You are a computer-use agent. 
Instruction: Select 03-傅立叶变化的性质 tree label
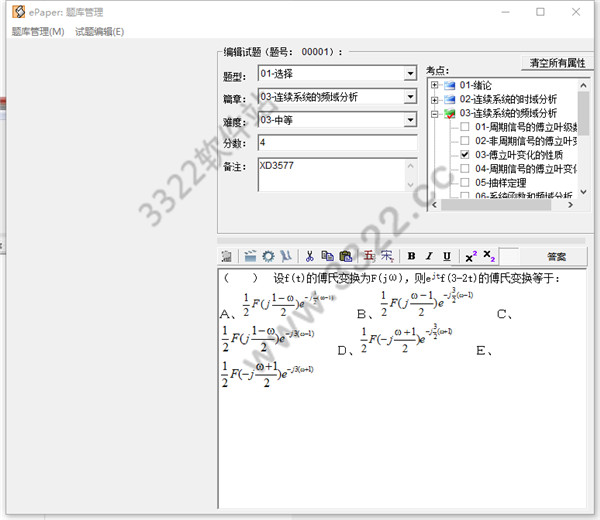(x=519, y=155)
